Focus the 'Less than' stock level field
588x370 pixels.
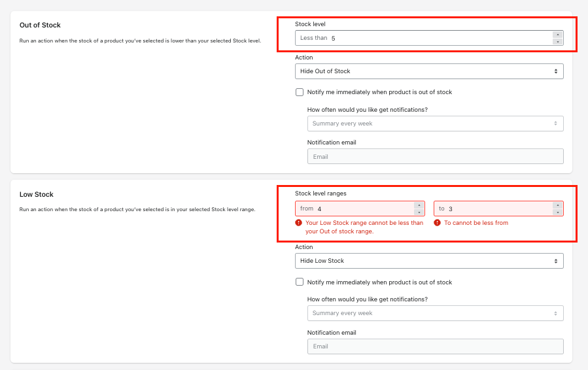click(x=438, y=39)
